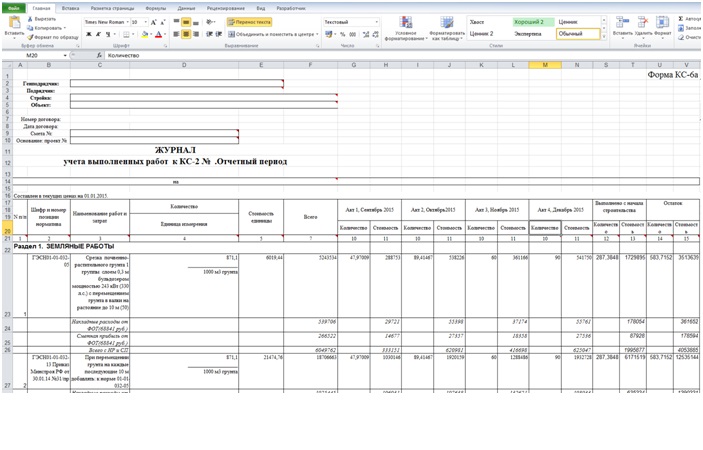The width and height of the screenshot is (703, 450).
Task: Apply percent style format
Action: click(343, 35)
